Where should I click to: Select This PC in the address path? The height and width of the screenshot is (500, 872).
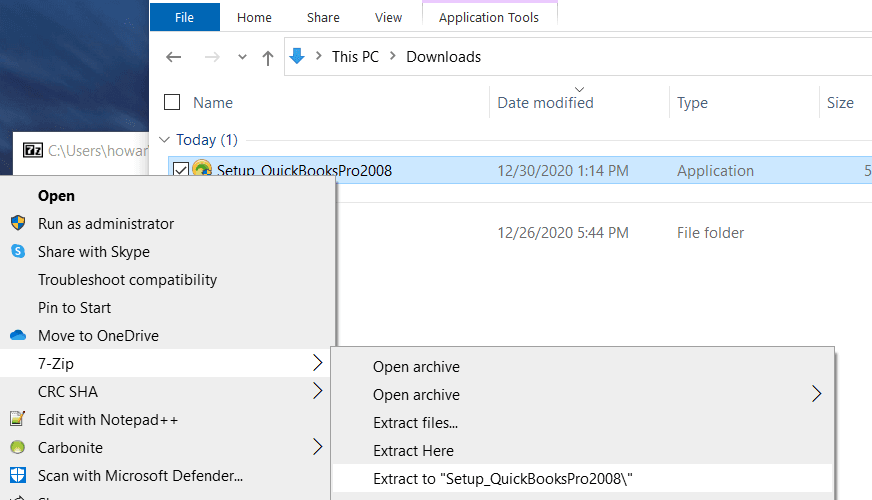(x=355, y=57)
